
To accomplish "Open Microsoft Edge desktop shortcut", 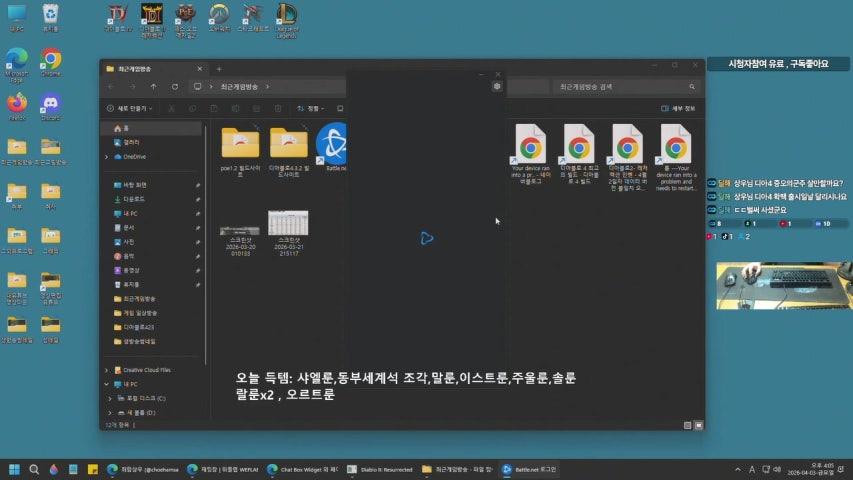I will pos(17,65).
